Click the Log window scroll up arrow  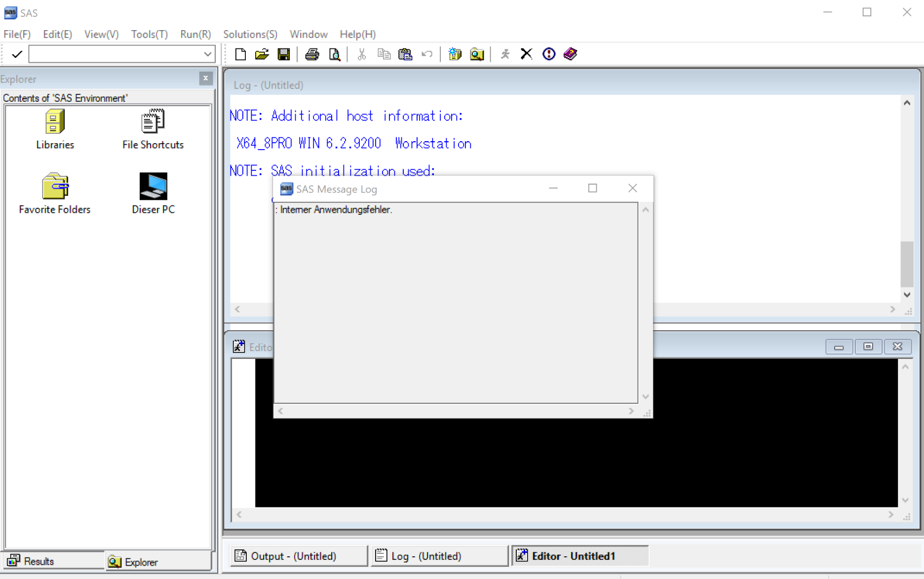907,103
